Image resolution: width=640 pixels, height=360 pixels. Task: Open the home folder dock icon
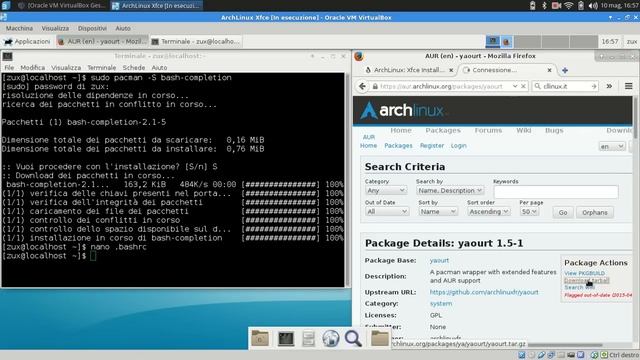point(260,338)
